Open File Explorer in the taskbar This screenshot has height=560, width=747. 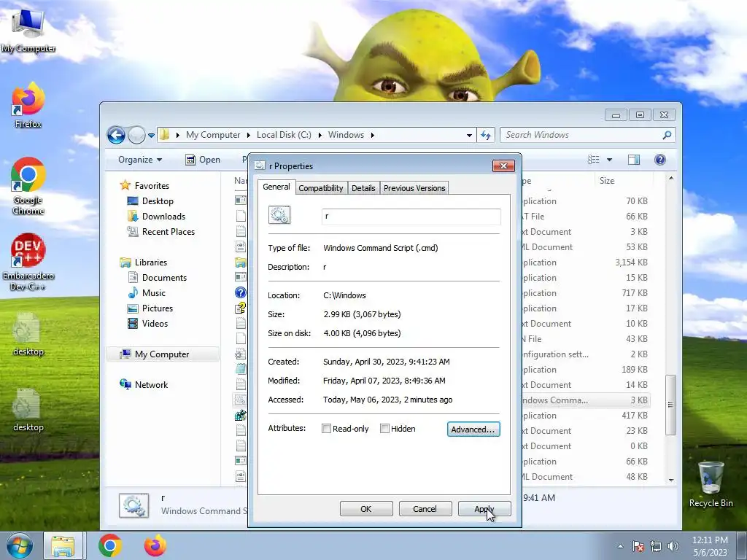63,545
